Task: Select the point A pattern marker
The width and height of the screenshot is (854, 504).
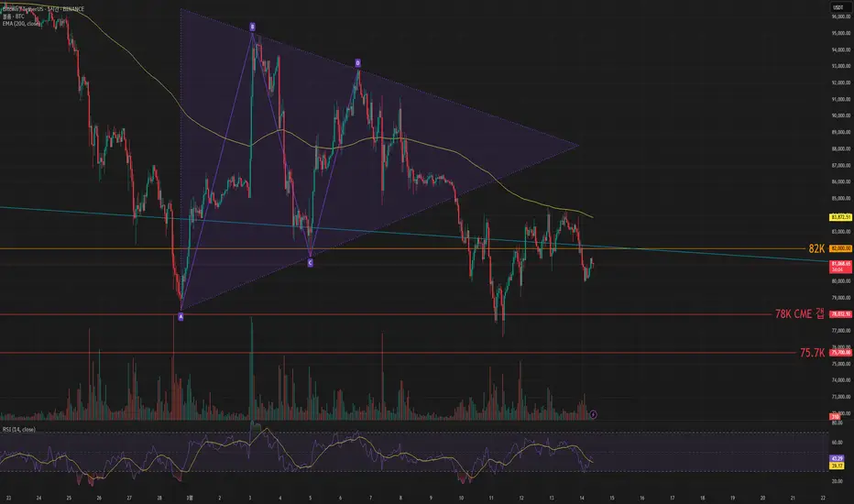Action: tap(181, 316)
